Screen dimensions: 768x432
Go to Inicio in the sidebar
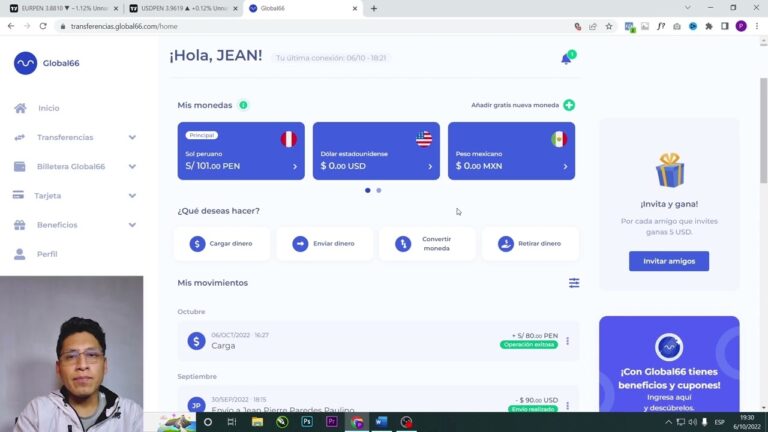pos(48,108)
